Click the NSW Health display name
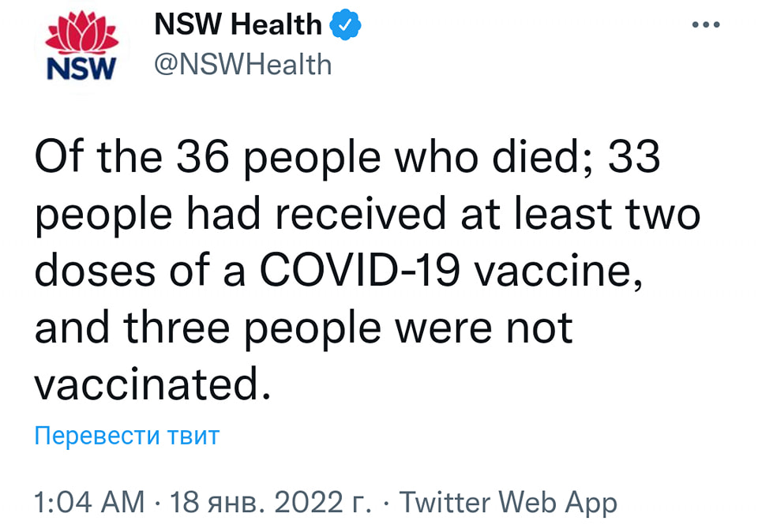 (x=237, y=24)
